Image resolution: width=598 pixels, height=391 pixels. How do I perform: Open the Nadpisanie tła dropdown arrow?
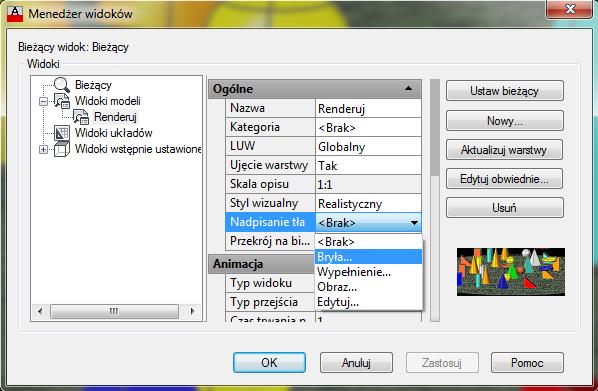pos(414,223)
